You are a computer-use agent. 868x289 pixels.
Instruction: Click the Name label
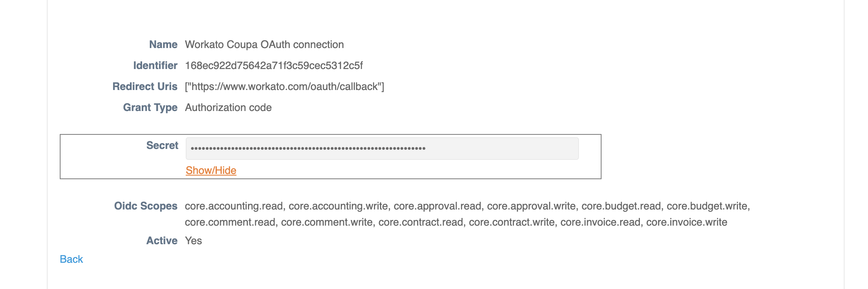coord(163,44)
